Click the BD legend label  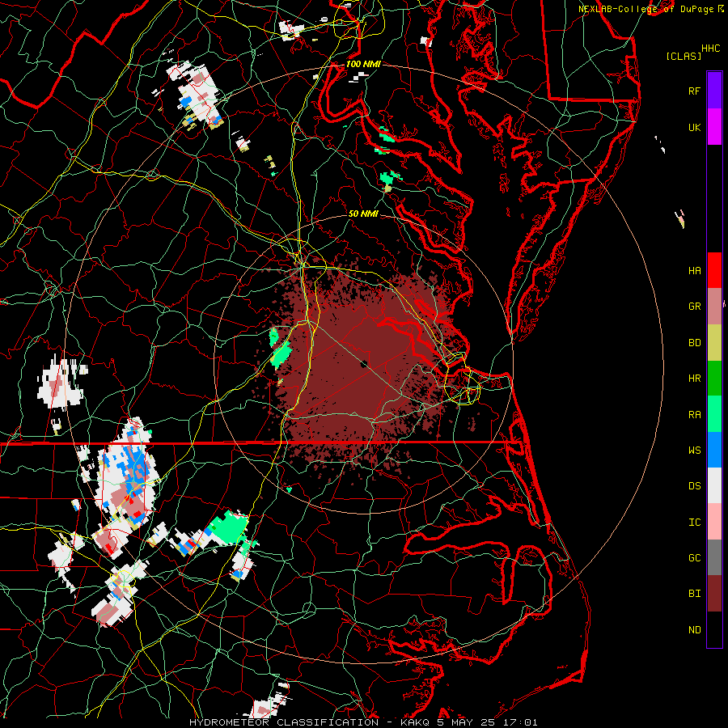pos(694,343)
